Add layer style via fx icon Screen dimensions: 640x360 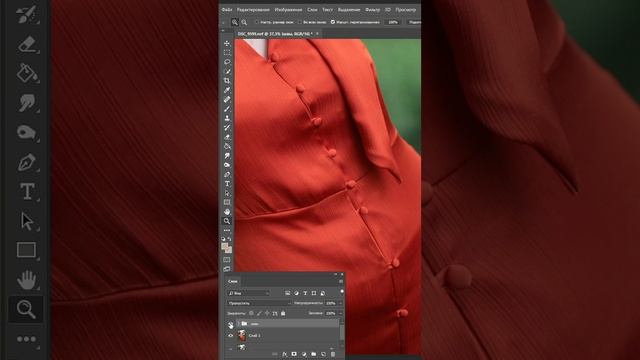[284, 354]
